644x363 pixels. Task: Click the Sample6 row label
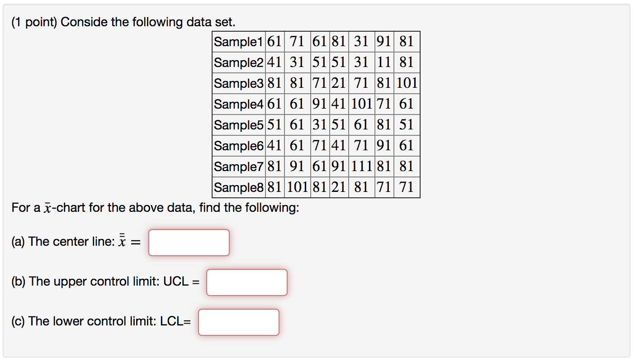pyautogui.click(x=238, y=146)
